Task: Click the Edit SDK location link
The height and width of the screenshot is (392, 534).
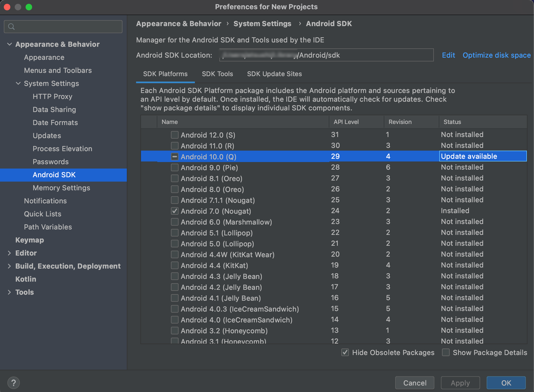Action: (448, 55)
